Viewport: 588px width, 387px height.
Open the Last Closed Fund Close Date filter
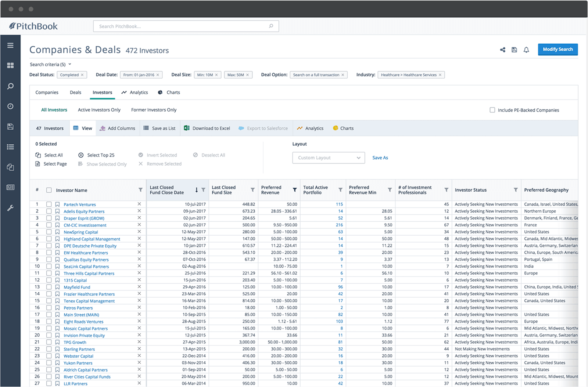coord(203,190)
